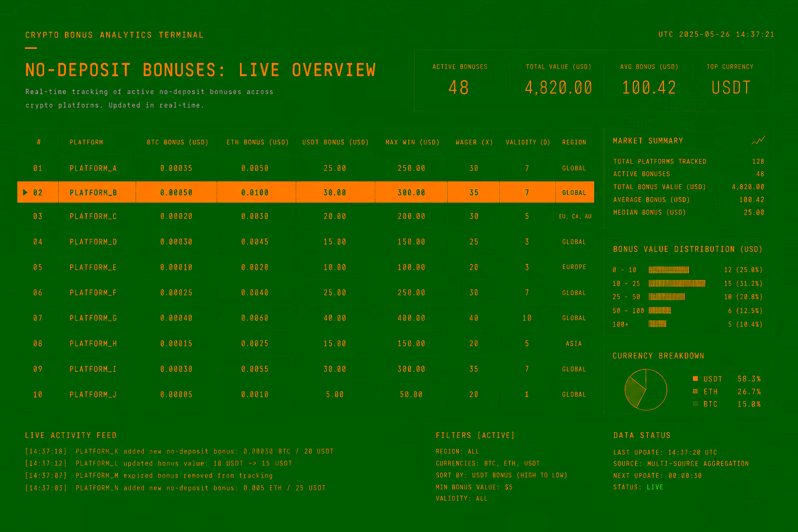The height and width of the screenshot is (532, 798).
Task: Click the row arrow marker beside 02
Action: [25, 193]
